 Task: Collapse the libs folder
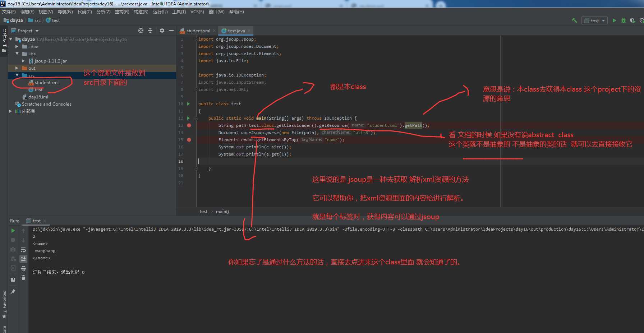click(x=17, y=54)
